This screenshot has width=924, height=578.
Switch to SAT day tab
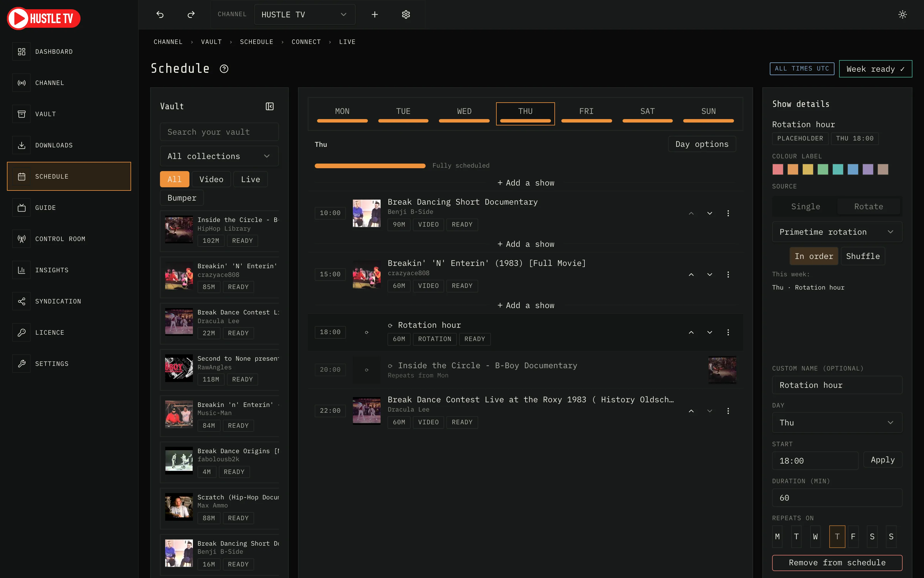(648, 114)
